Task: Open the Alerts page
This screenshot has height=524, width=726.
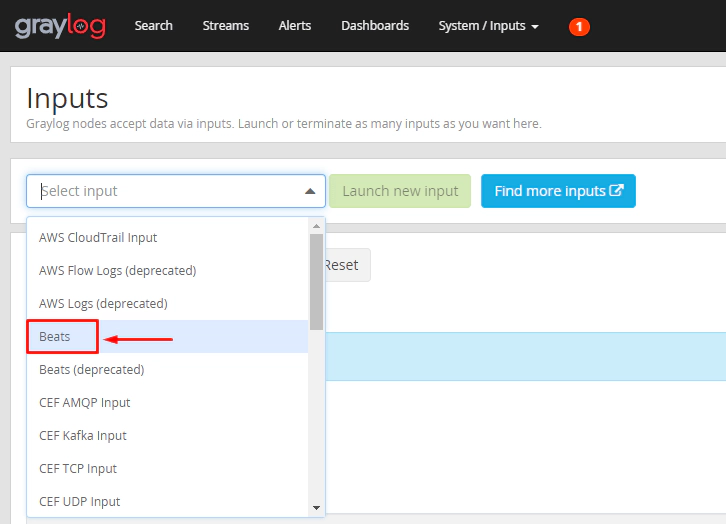Action: coord(295,26)
